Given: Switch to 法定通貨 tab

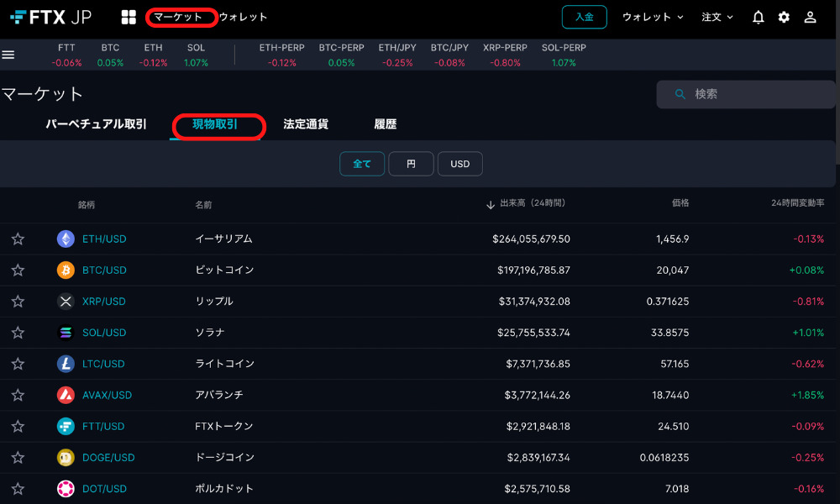Looking at the screenshot, I should point(306,124).
